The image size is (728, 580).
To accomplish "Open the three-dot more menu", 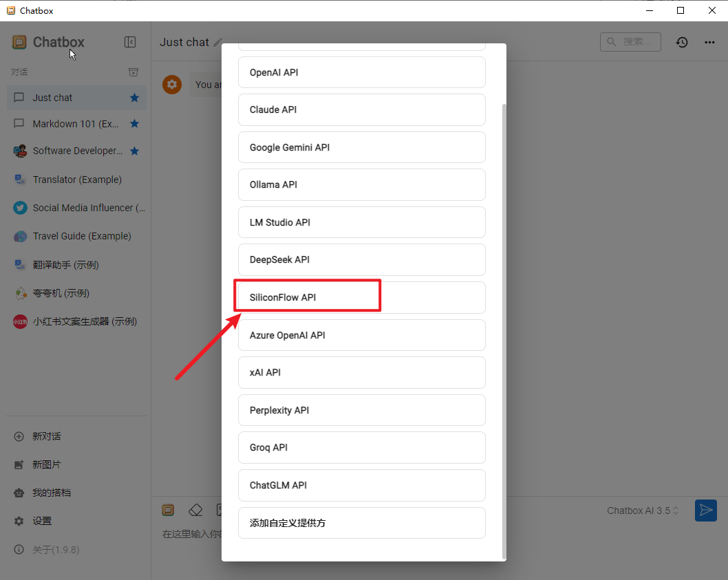I will pos(709,42).
